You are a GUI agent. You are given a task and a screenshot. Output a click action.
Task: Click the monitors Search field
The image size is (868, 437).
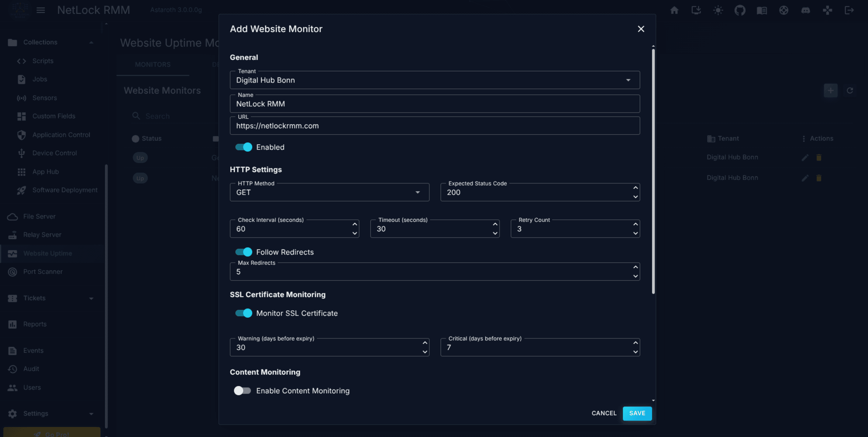pyautogui.click(x=175, y=116)
